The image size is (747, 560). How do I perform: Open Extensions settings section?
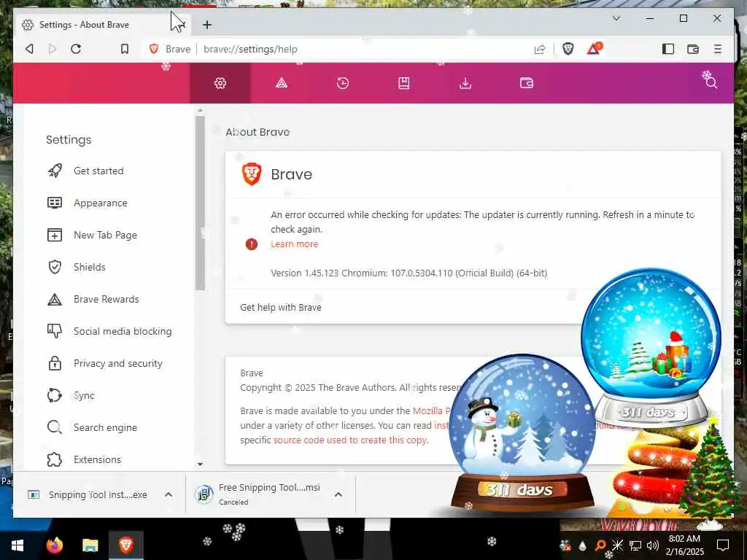[x=97, y=459]
